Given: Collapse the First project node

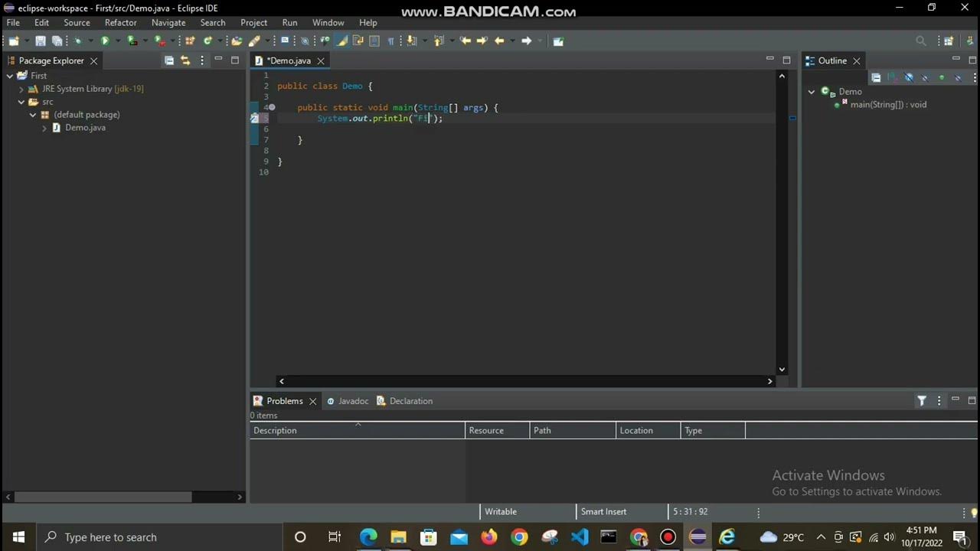Looking at the screenshot, I should point(9,76).
